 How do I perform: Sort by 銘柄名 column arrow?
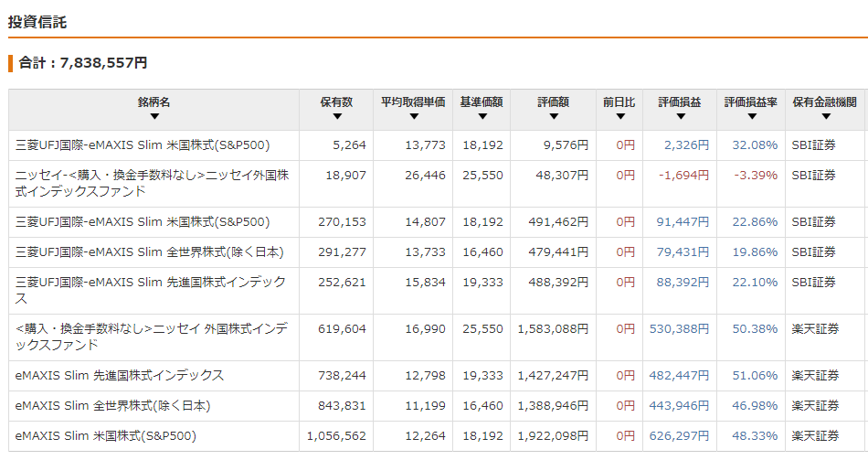click(154, 116)
